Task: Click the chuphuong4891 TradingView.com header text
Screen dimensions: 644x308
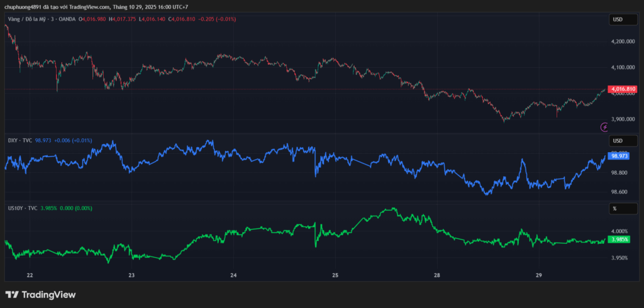Action: (94, 7)
